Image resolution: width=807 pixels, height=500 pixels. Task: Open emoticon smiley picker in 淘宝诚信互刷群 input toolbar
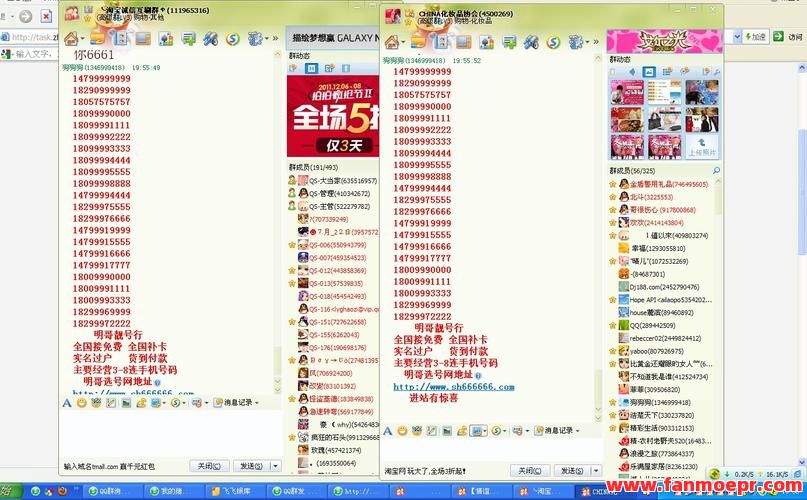point(82,403)
